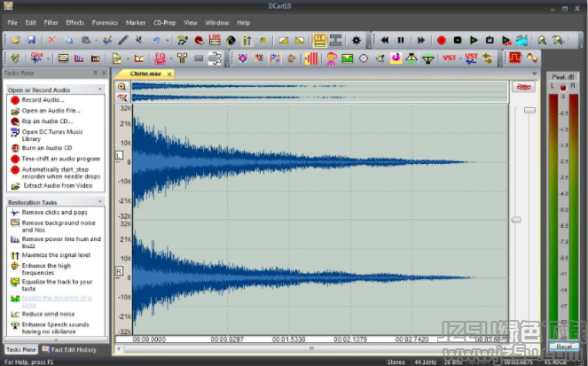This screenshot has width=588, height=366.
Task: Click the copy icon in toolbar
Action: 68,40
